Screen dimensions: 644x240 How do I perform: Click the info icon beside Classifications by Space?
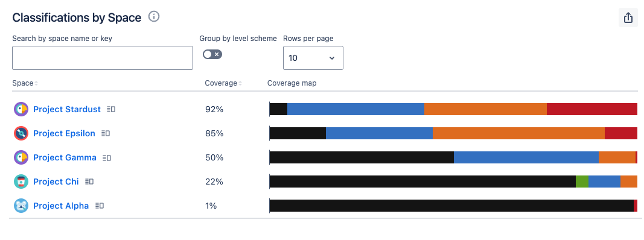(154, 17)
